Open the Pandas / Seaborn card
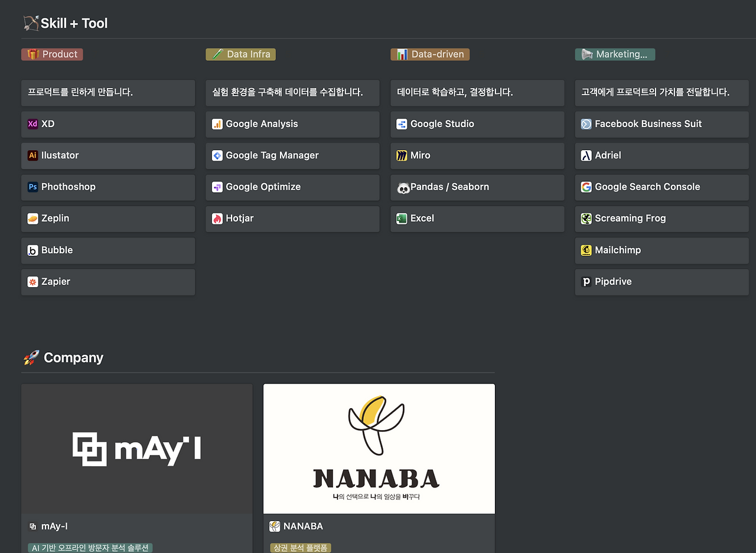Image resolution: width=756 pixels, height=553 pixels. pyautogui.click(x=477, y=187)
